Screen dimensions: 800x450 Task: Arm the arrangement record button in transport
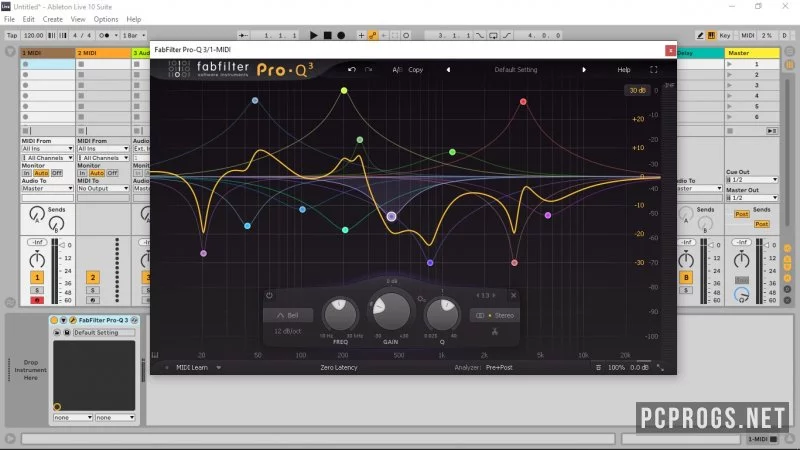click(x=341, y=35)
